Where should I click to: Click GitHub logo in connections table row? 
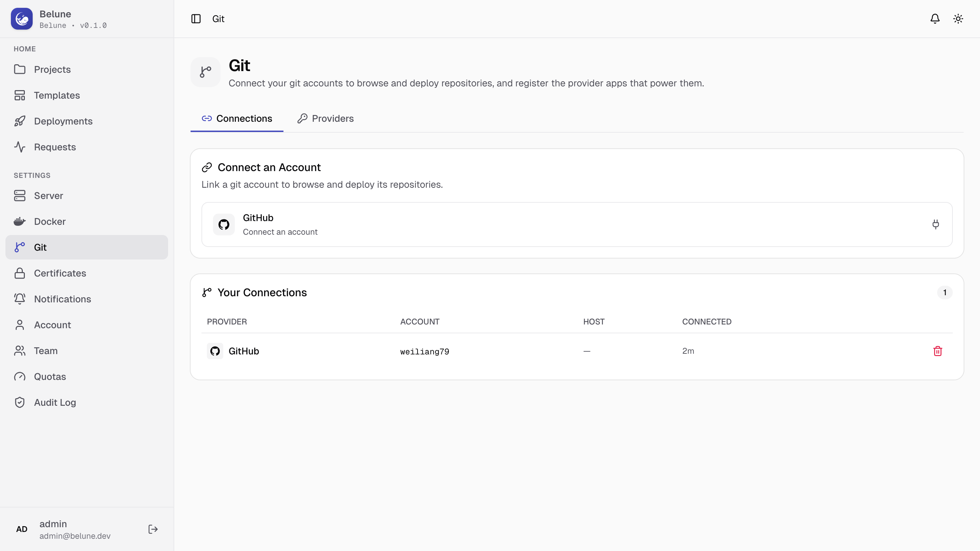click(x=215, y=351)
